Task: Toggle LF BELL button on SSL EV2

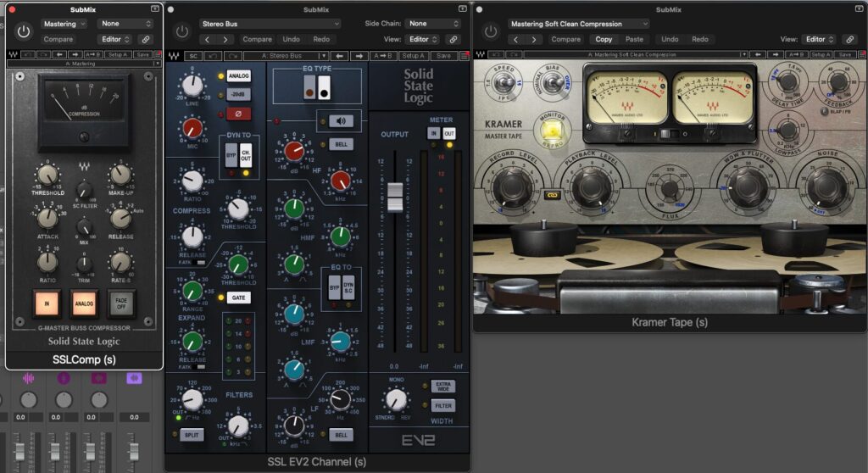Action: 341,435
